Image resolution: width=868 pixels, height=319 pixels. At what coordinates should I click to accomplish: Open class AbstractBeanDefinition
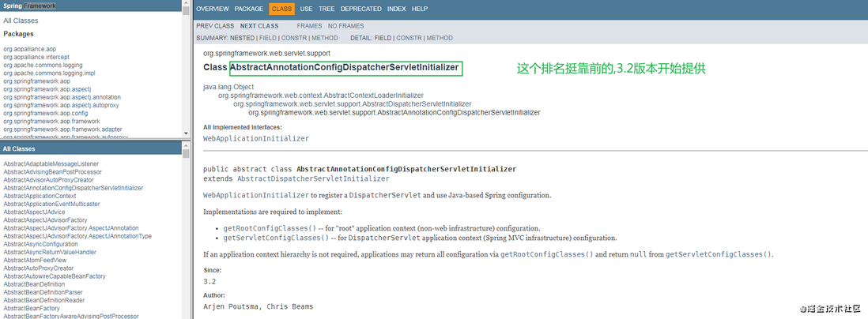[34, 284]
